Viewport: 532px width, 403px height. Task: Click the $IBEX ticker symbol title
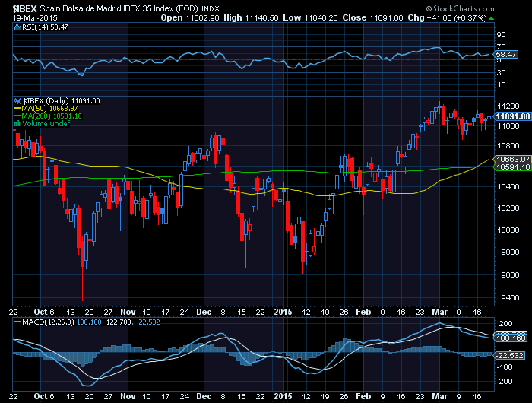coord(24,8)
